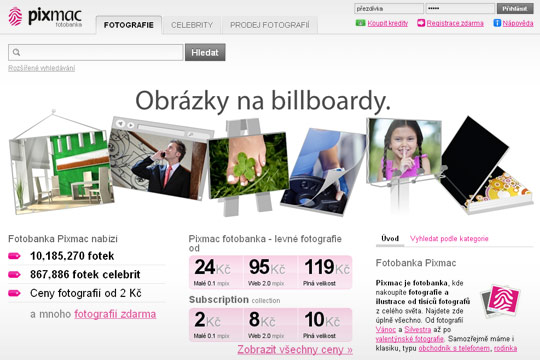The height and width of the screenshot is (360, 540).
Task: Click the pink registration icon
Action: coord(421,23)
